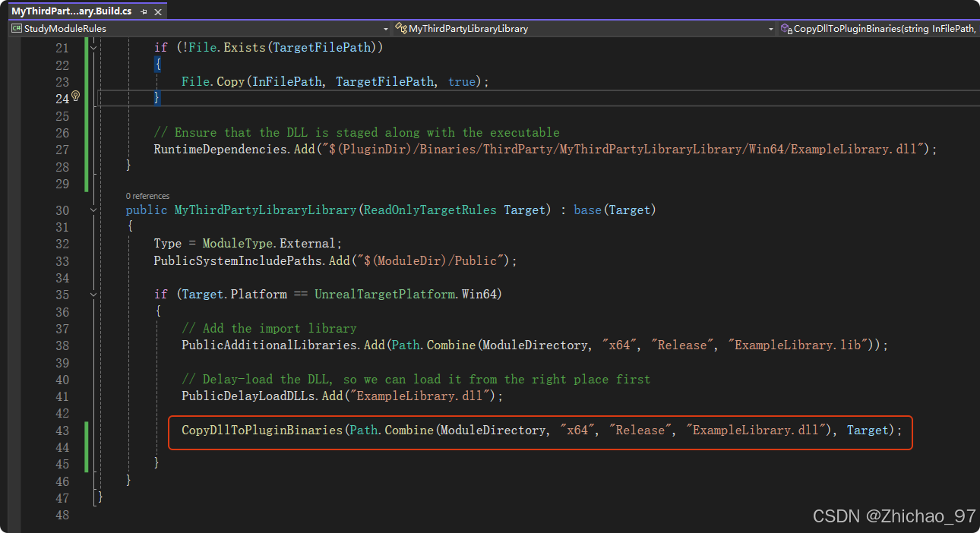Click the "$(ModuleDir)/Public" string
Image resolution: width=980 pixels, height=533 pixels.
pos(429,260)
